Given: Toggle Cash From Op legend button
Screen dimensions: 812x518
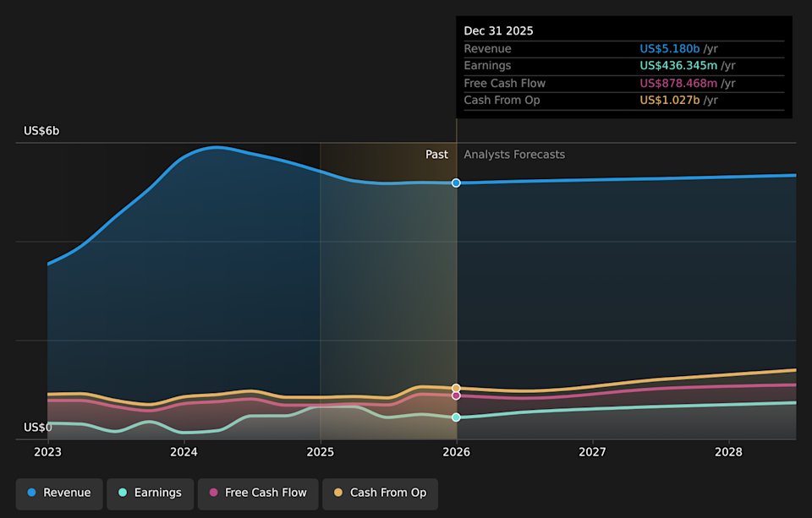Looking at the screenshot, I should [x=380, y=493].
